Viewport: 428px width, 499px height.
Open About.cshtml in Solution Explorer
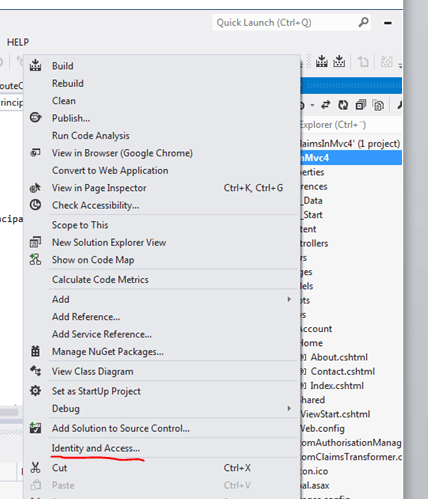click(339, 357)
